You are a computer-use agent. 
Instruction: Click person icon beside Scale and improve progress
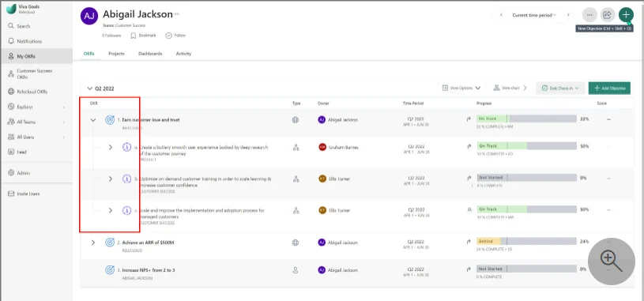click(469, 209)
